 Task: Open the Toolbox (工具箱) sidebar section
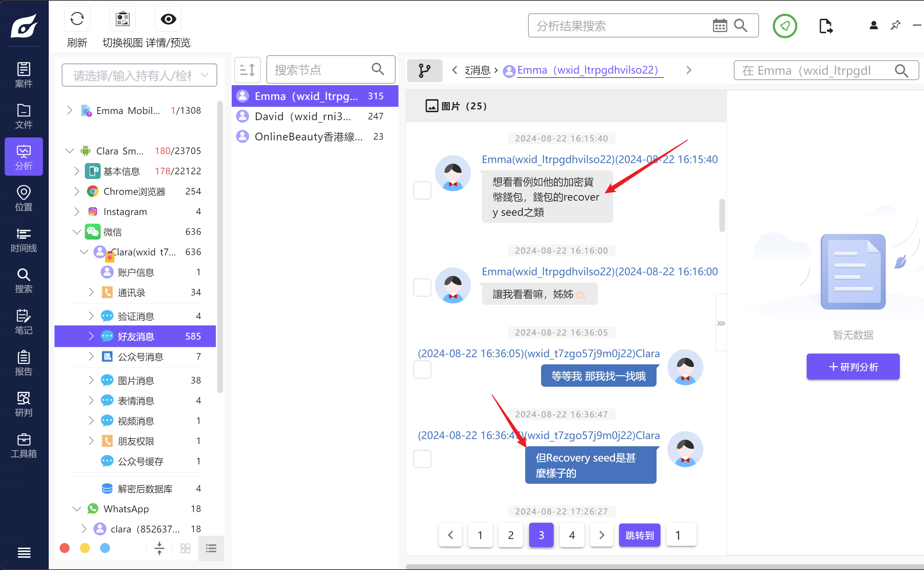pos(23,446)
